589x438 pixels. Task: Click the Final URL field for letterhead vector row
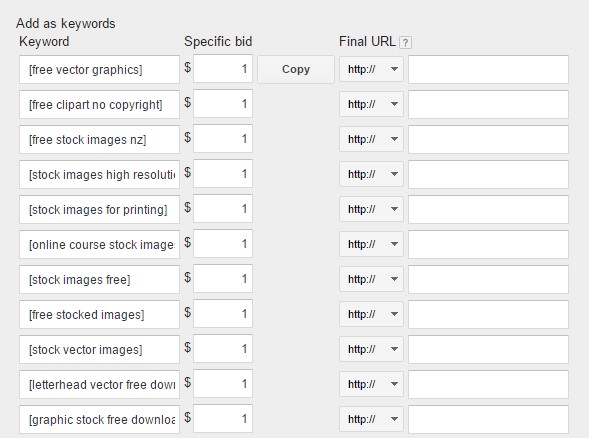tap(488, 384)
